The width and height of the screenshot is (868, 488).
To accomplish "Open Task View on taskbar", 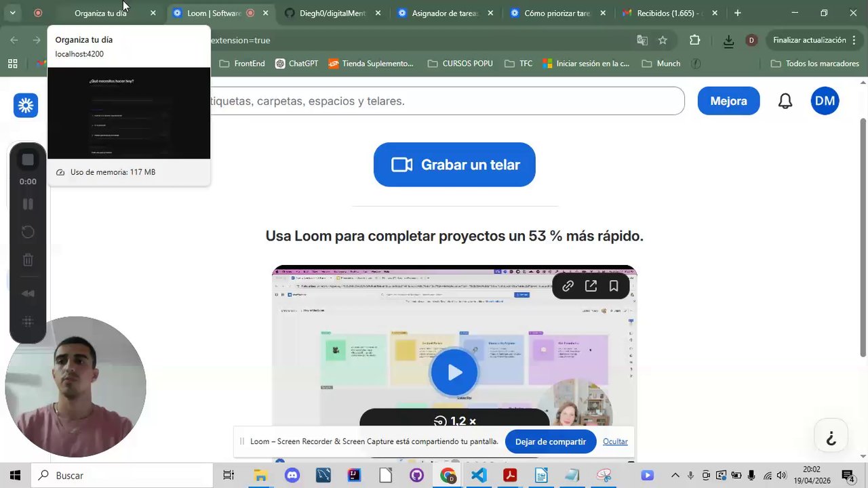I will tap(229, 475).
